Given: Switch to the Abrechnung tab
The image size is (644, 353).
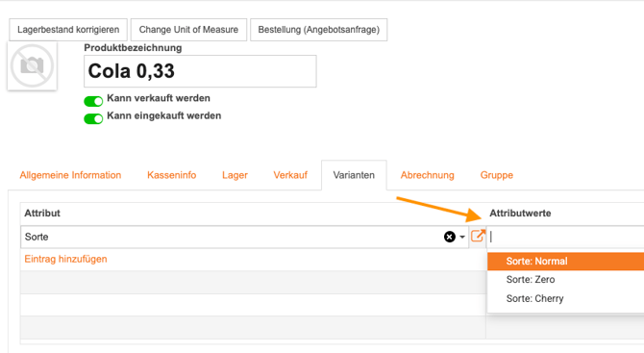Looking at the screenshot, I should [x=428, y=175].
